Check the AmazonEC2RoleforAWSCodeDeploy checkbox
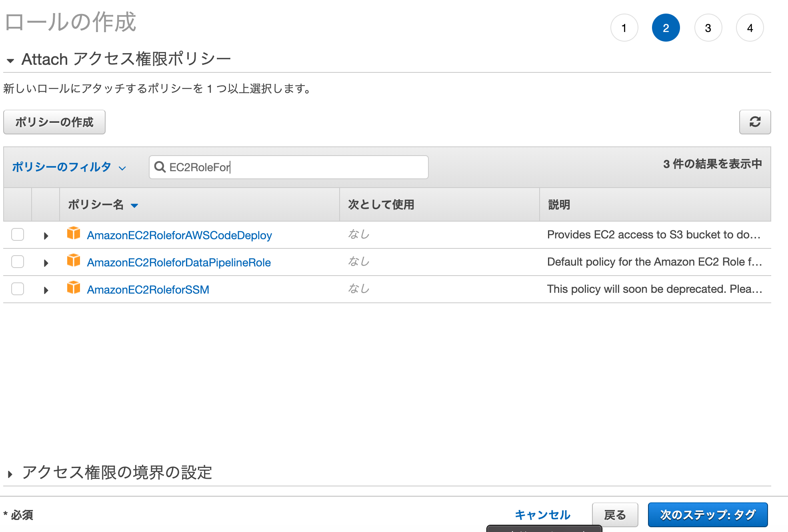The width and height of the screenshot is (788, 532). coord(18,234)
